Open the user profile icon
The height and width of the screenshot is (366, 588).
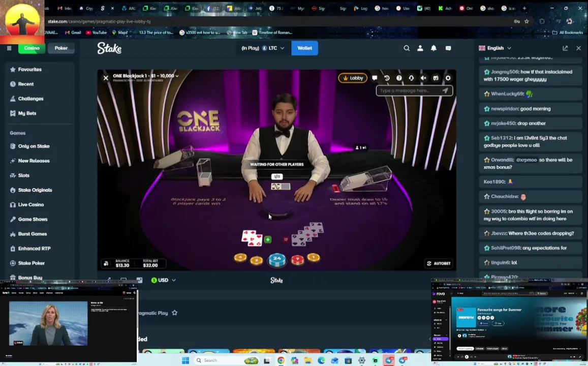pyautogui.click(x=420, y=48)
